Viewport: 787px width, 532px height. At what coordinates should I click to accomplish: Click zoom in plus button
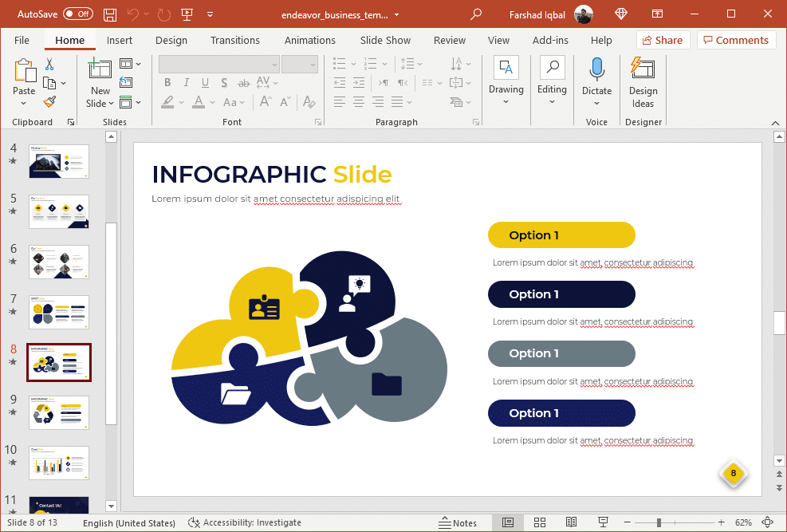click(x=722, y=523)
